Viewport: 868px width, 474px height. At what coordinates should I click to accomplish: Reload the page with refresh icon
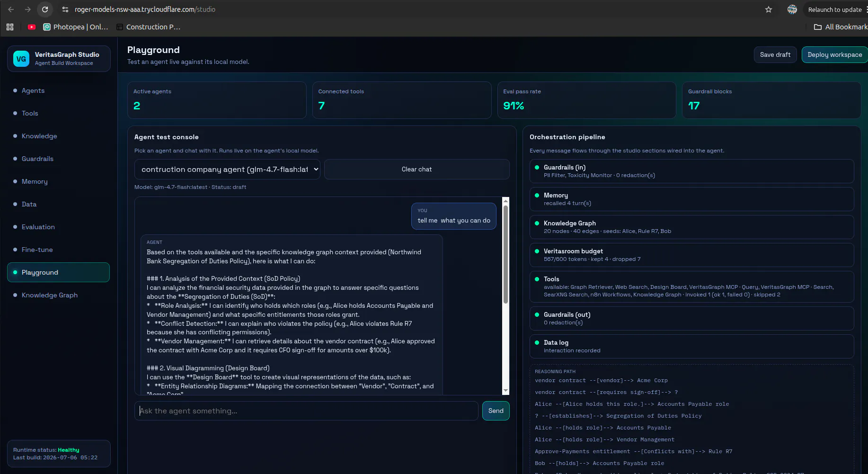click(x=45, y=9)
